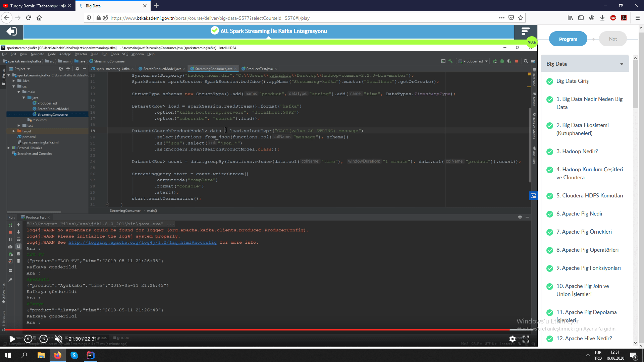Click the browser address bar URL

tap(235, 18)
